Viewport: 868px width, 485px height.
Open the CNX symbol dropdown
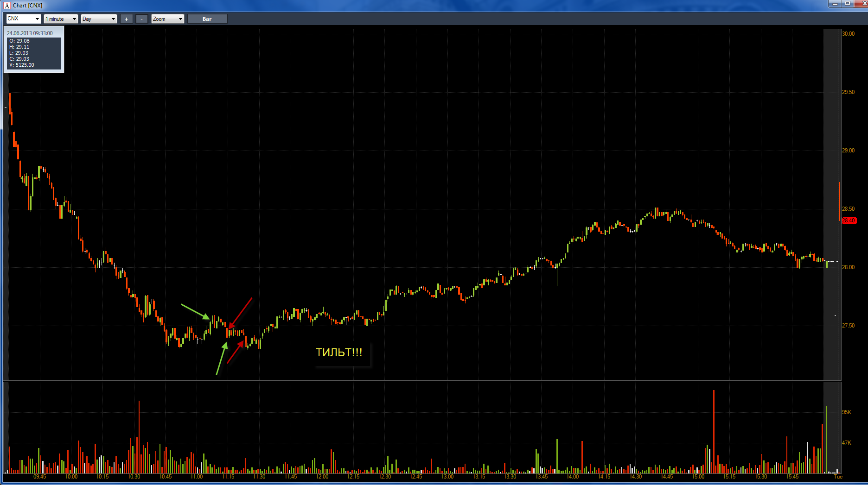tap(24, 19)
